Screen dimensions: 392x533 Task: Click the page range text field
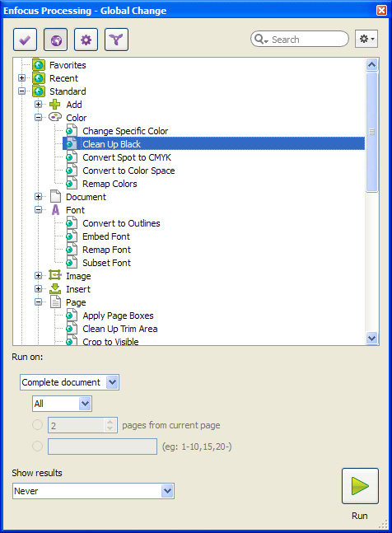pyautogui.click(x=103, y=447)
